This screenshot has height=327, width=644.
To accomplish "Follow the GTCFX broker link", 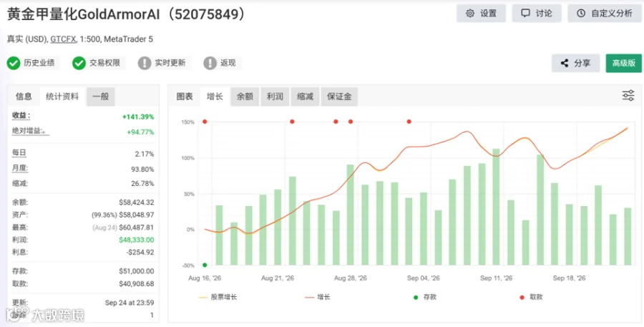I will tap(63, 39).
